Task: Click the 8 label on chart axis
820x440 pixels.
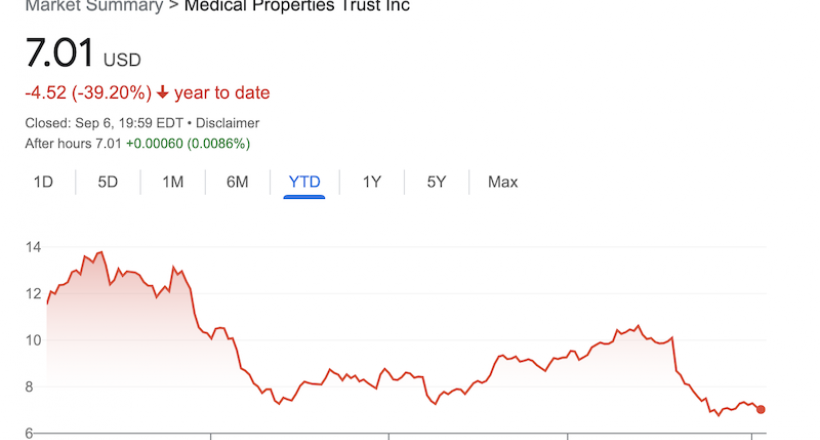Action: pyautogui.click(x=29, y=387)
